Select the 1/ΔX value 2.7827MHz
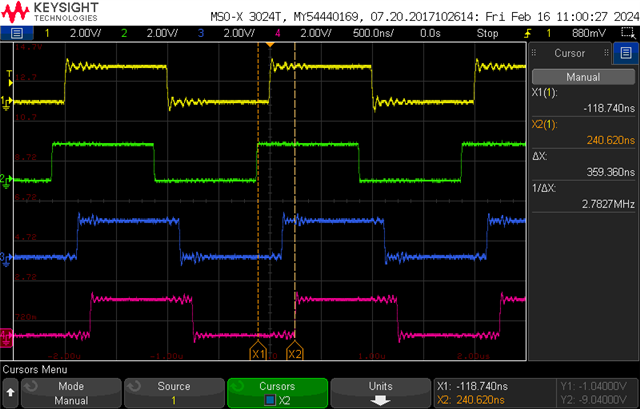Viewport: 640px width, 409px height. pos(608,204)
